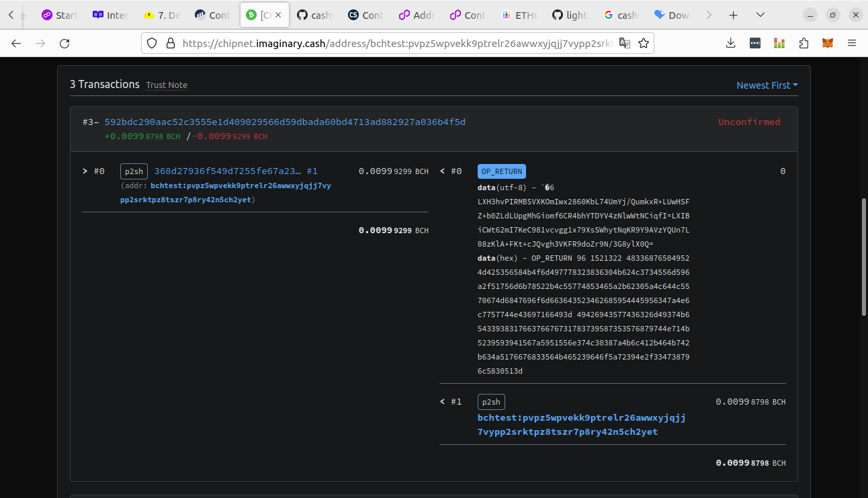Open the tracking protection shield icon

pyautogui.click(x=152, y=43)
